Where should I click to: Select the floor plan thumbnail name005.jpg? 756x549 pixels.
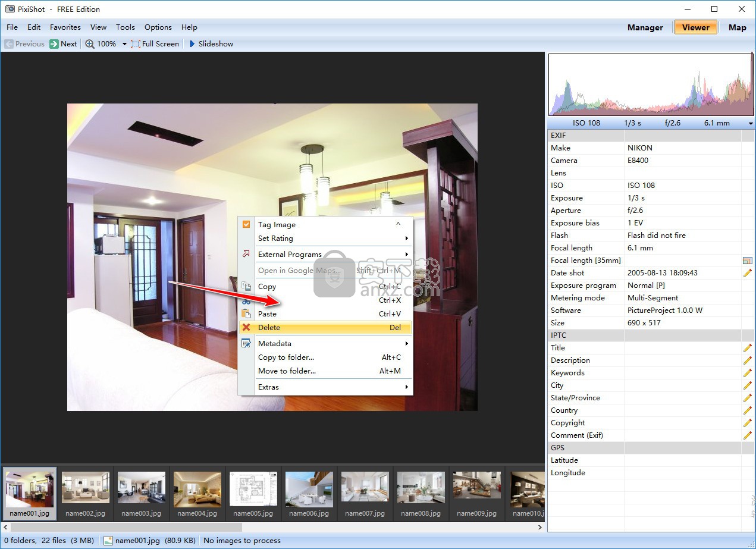(x=253, y=493)
